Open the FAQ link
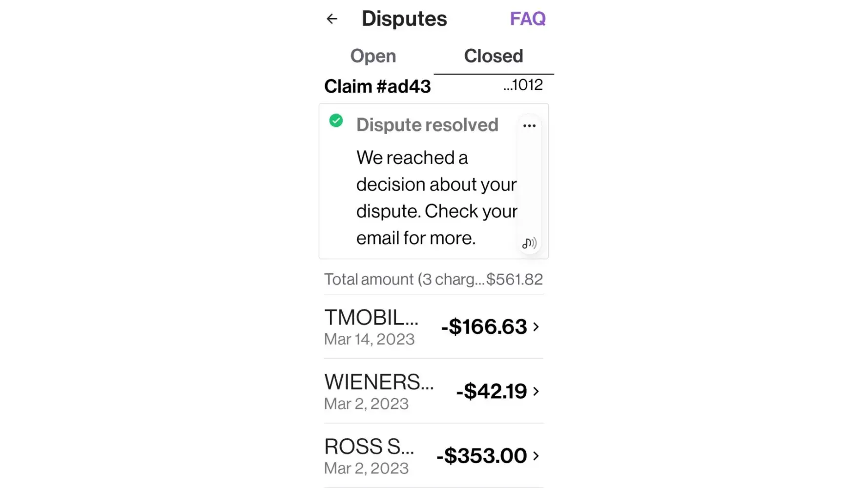868x488 pixels. click(528, 19)
